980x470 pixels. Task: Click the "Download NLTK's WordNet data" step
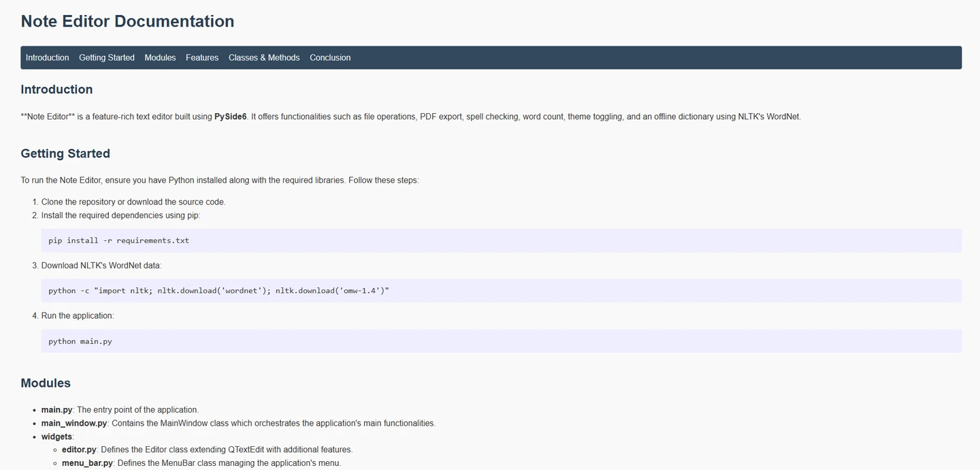tap(101, 266)
